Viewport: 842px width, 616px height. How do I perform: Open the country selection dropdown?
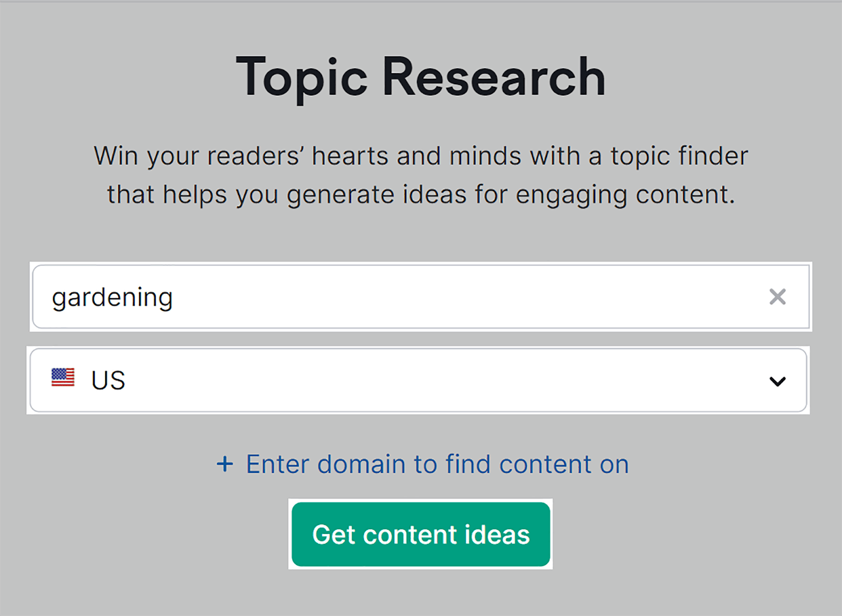(421, 380)
